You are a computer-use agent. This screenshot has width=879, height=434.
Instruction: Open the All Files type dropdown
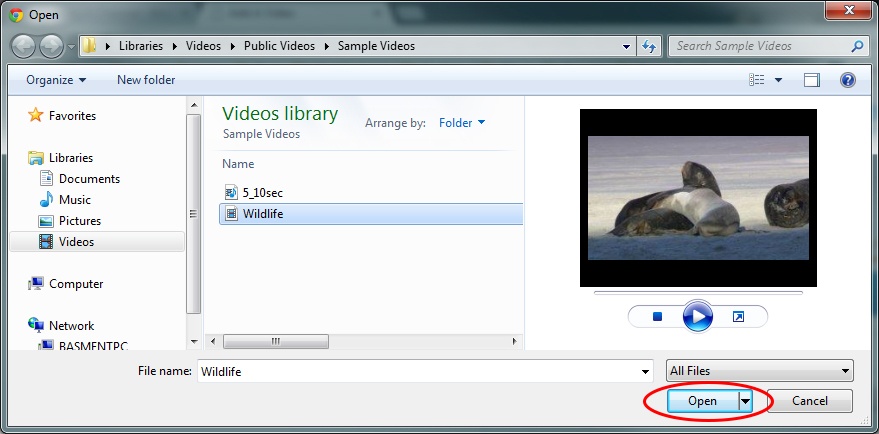point(760,371)
